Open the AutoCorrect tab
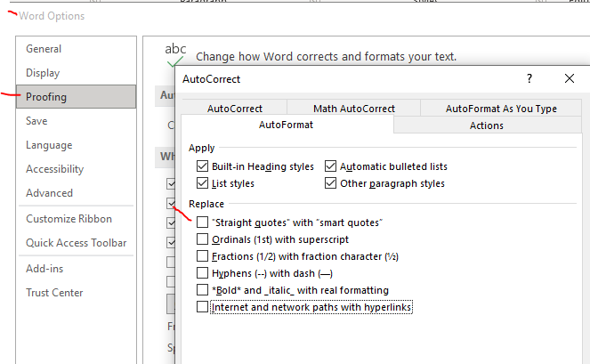 pos(235,109)
